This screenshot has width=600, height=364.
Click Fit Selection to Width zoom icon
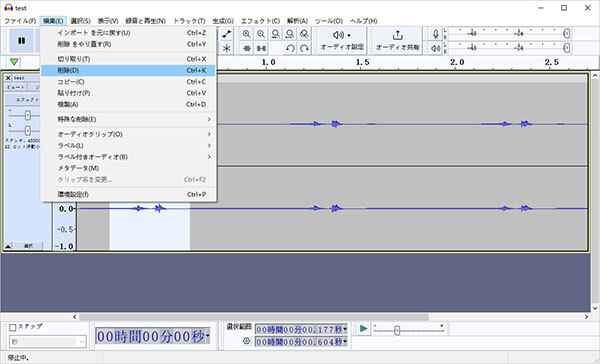pos(276,34)
